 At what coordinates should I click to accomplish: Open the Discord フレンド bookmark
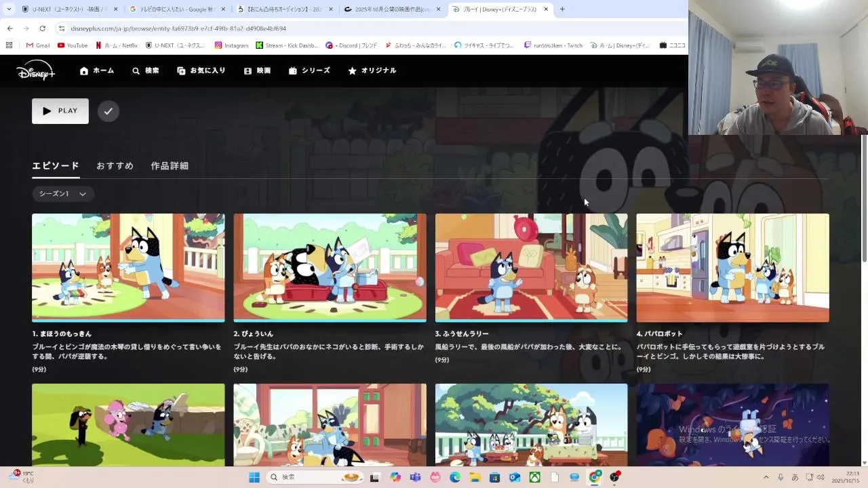[351, 45]
